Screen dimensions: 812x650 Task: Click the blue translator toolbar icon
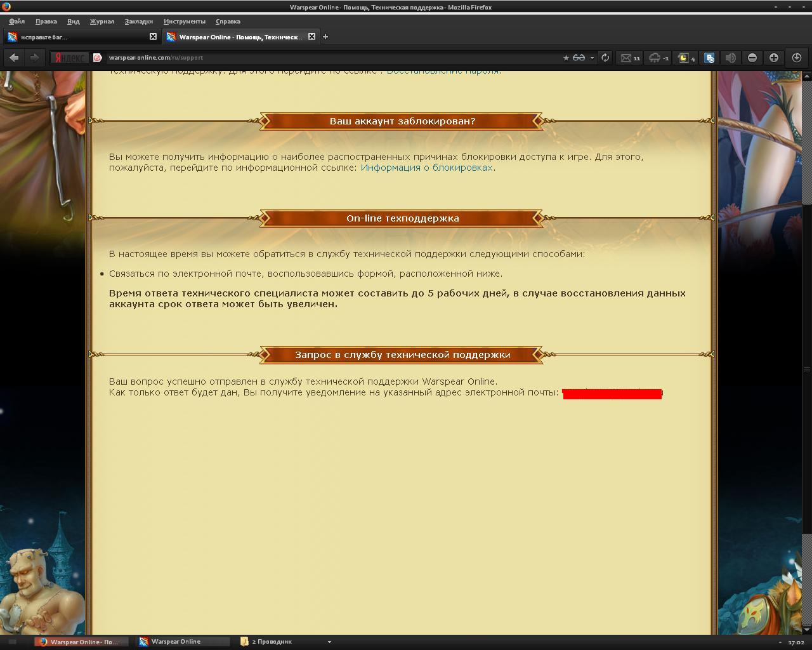click(x=710, y=58)
